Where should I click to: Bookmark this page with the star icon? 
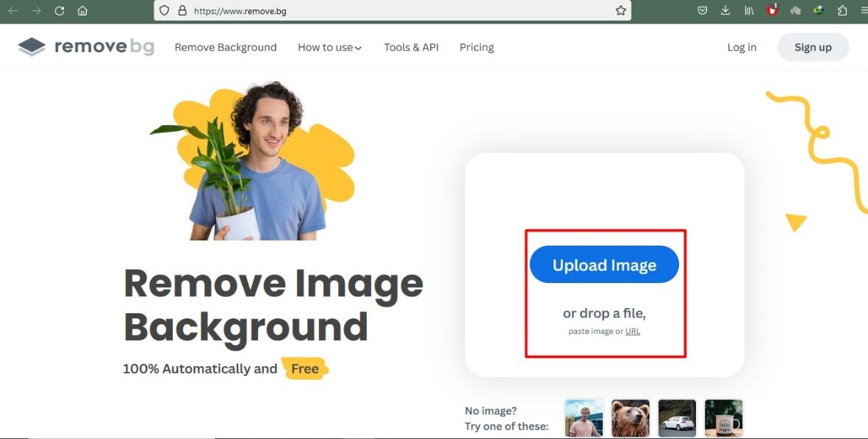pyautogui.click(x=620, y=10)
